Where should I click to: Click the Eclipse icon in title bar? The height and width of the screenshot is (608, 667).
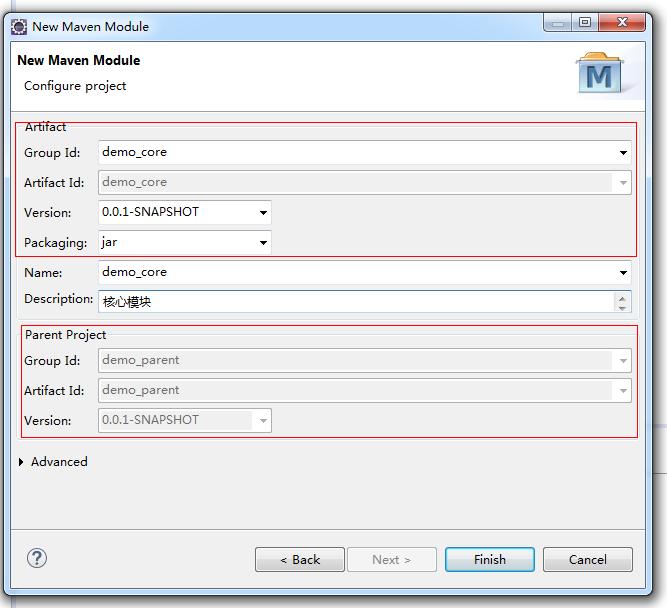[19, 27]
